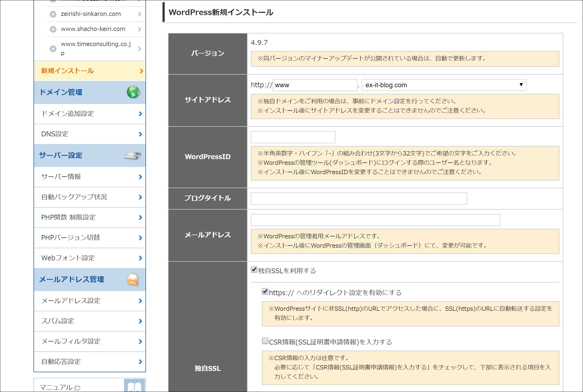Click chevron arrow on DNS設定 row
583x392 pixels.
(x=140, y=134)
